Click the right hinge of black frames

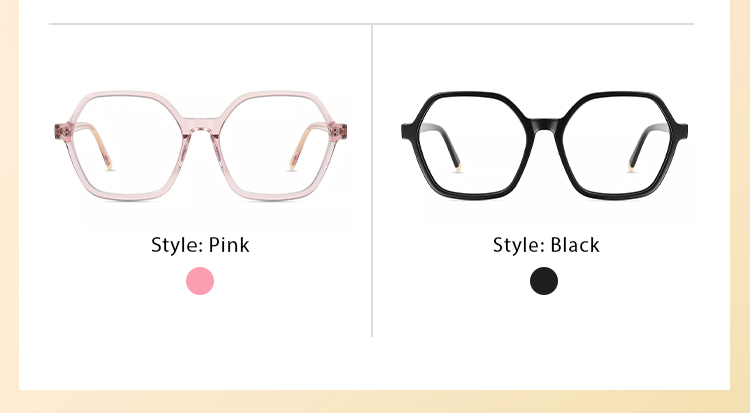(681, 131)
